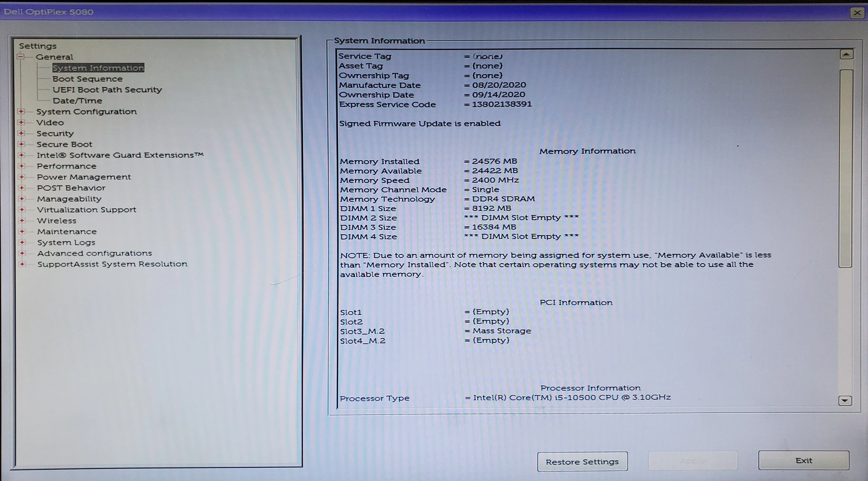Click the Memory Information heading
This screenshot has height=481, width=868.
pos(587,151)
